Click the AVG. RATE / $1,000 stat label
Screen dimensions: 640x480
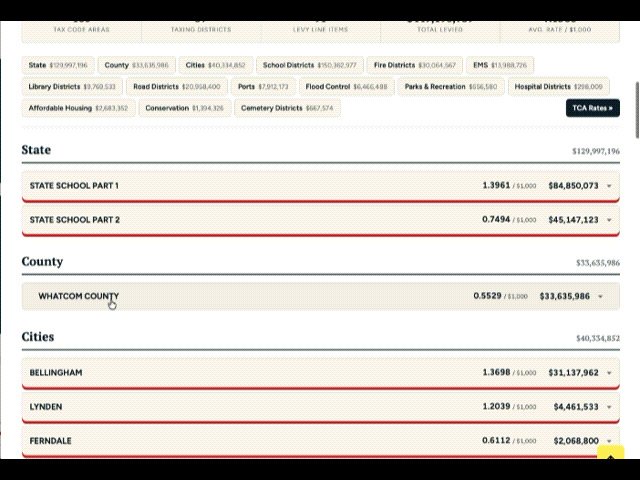click(x=560, y=29)
